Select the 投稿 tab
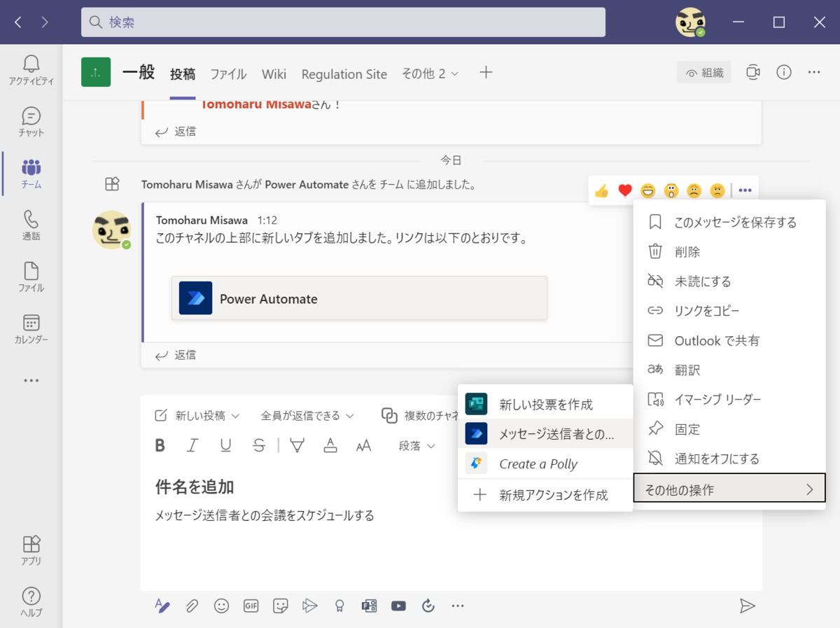 (x=183, y=74)
